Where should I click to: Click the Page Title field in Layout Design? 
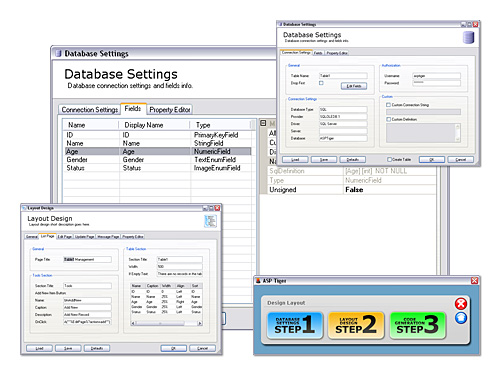pyautogui.click(x=87, y=259)
